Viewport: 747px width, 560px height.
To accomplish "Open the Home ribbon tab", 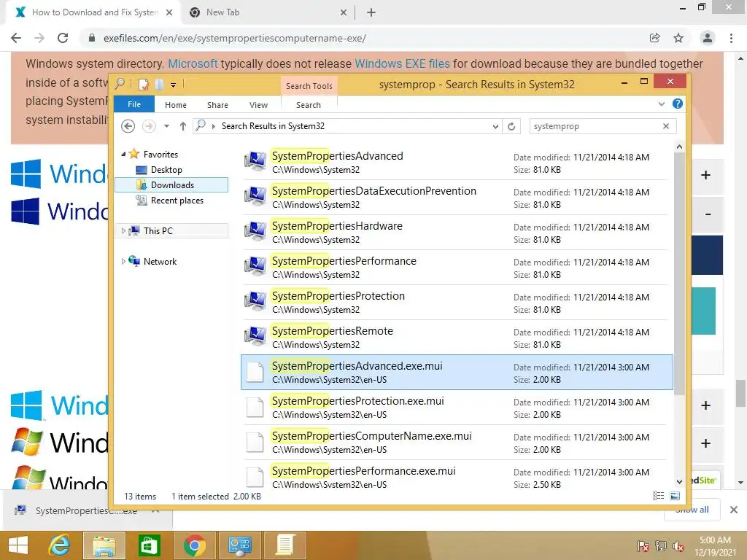I will [176, 105].
